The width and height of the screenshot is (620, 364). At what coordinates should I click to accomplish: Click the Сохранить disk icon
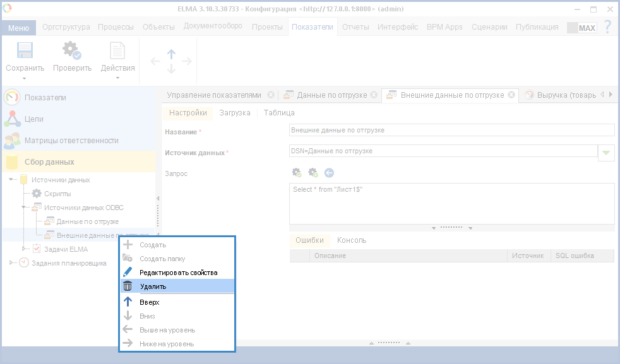pos(25,51)
